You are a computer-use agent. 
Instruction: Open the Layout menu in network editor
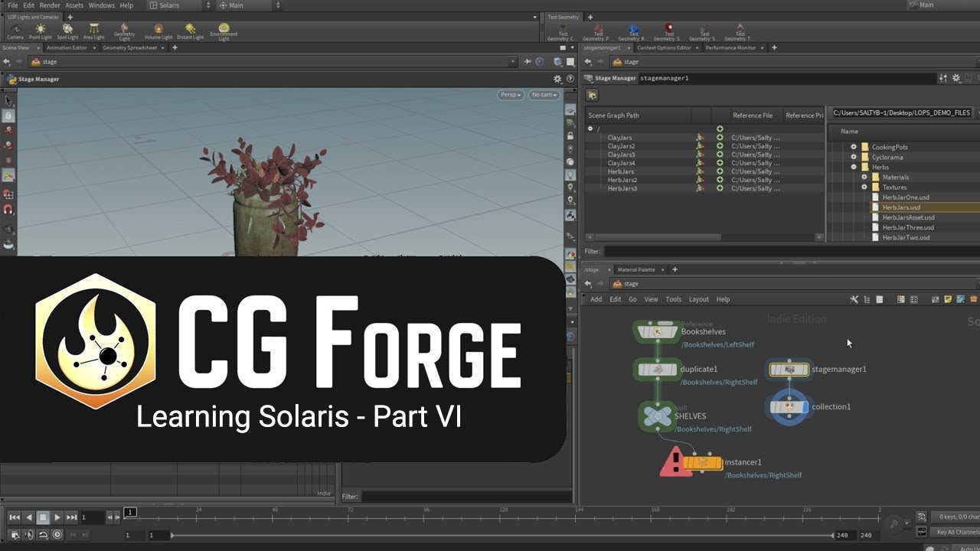point(698,299)
